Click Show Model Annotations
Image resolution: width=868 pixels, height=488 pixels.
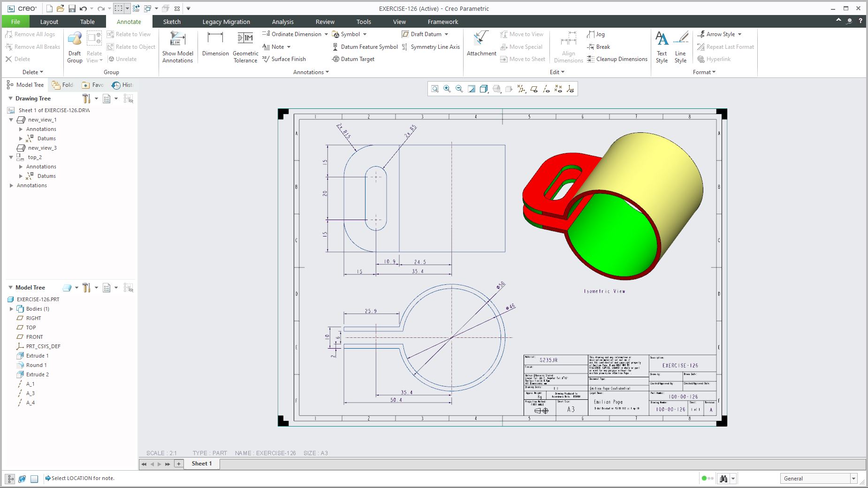178,47
